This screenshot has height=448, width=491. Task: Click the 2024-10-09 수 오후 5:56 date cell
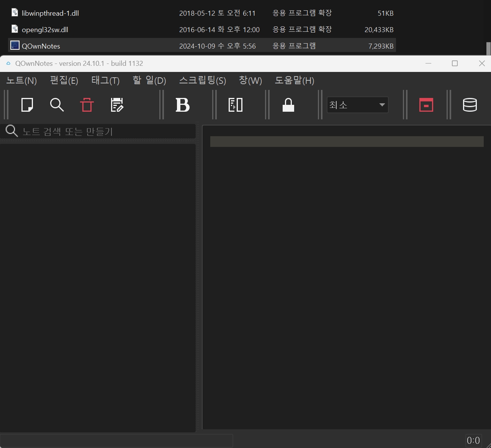pos(218,46)
